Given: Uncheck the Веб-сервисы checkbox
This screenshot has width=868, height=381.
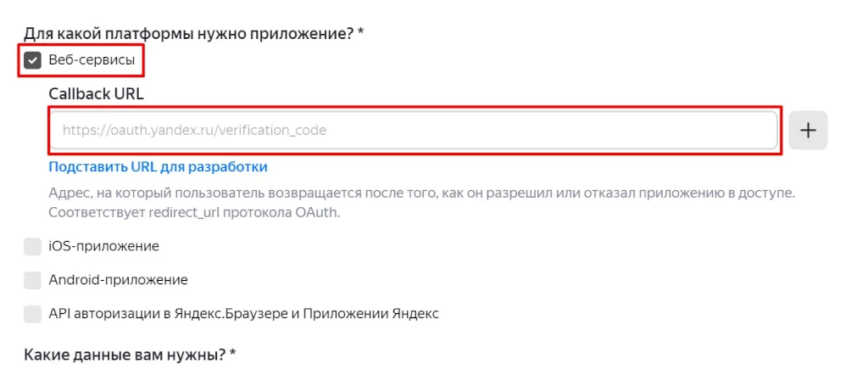Looking at the screenshot, I should coord(33,60).
